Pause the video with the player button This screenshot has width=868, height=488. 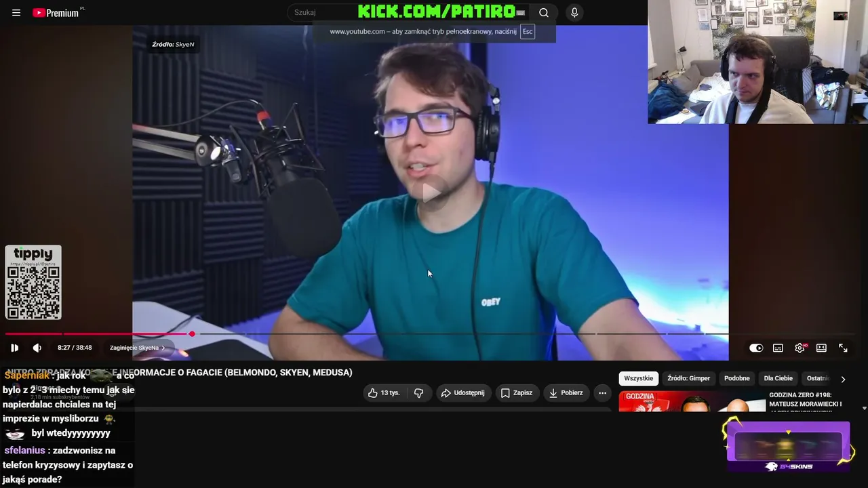14,348
